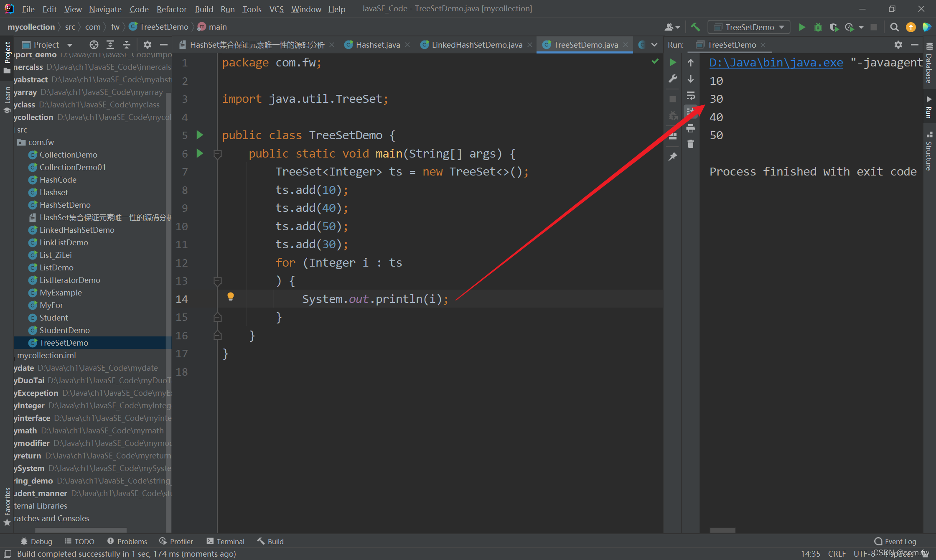This screenshot has width=936, height=560.
Task: Click the green Run button in toolbar
Action: 802,27
